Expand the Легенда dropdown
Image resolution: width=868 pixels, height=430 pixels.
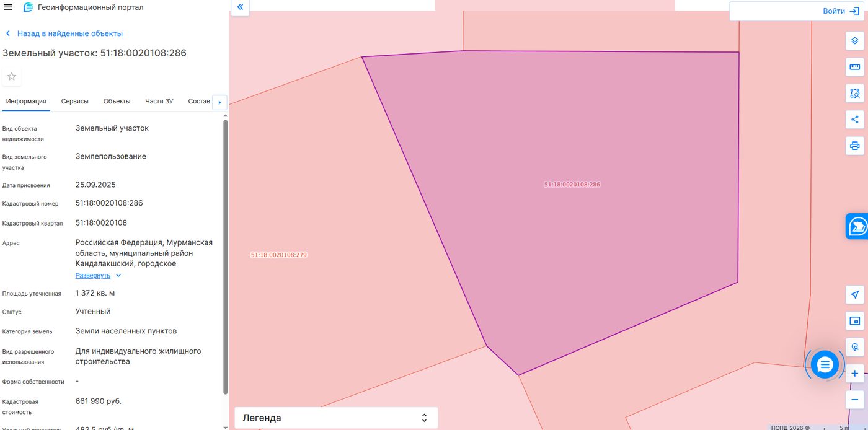tap(336, 418)
